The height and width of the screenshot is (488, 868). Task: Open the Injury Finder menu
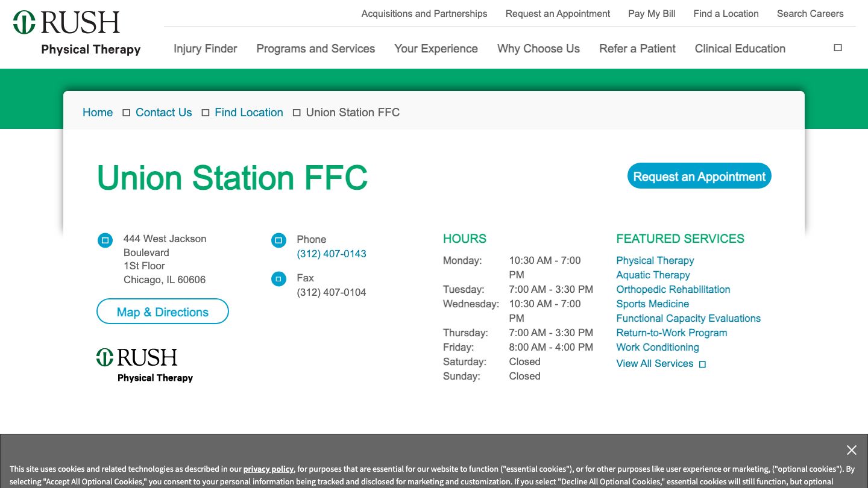tap(205, 49)
